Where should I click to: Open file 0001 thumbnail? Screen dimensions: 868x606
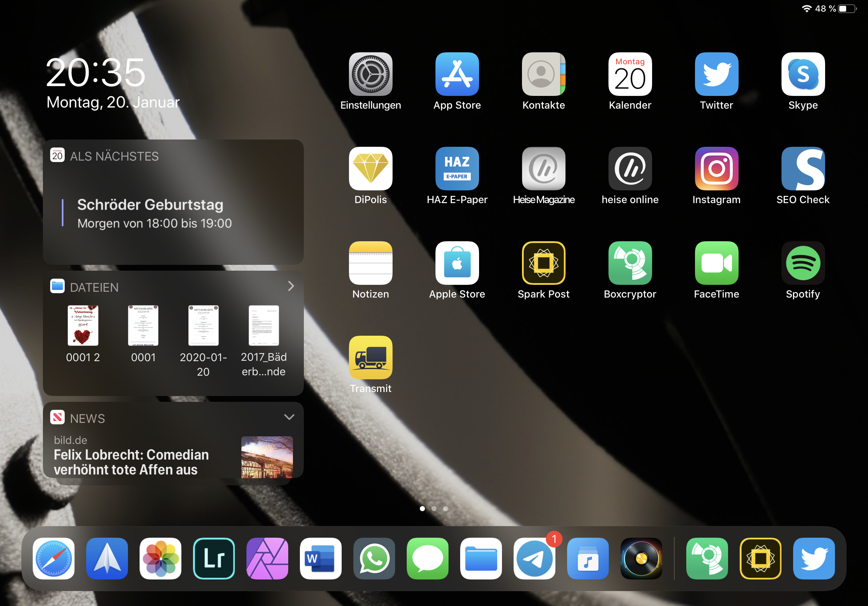143,325
